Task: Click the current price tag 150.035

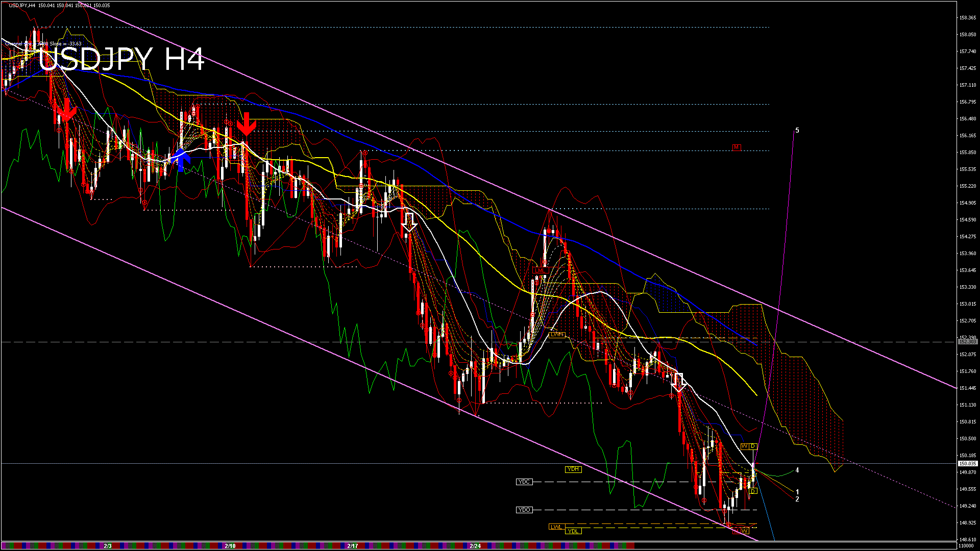Action: coord(967,464)
